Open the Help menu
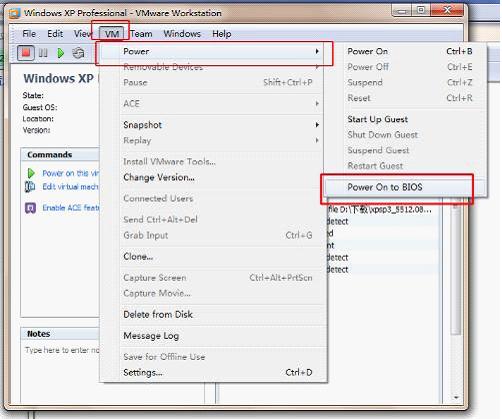Screen dimensions: 502x419 222,34
